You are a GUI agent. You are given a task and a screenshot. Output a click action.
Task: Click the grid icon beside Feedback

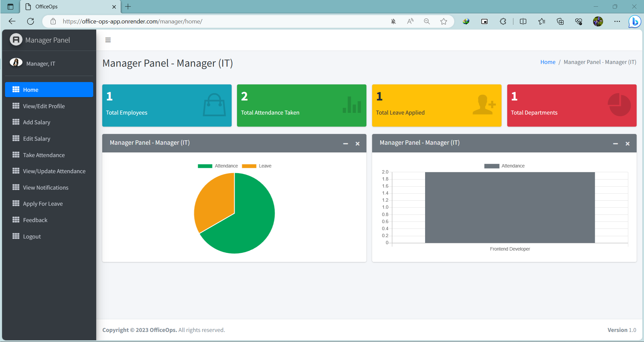16,220
